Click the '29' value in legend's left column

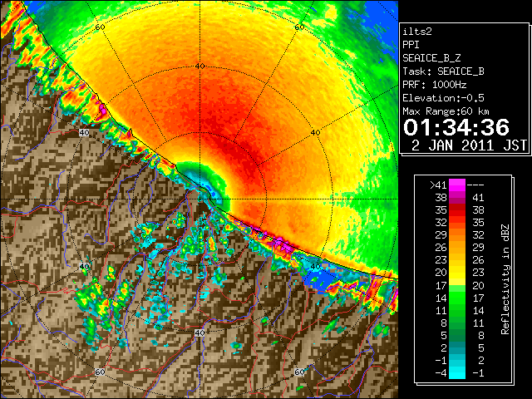click(x=441, y=234)
